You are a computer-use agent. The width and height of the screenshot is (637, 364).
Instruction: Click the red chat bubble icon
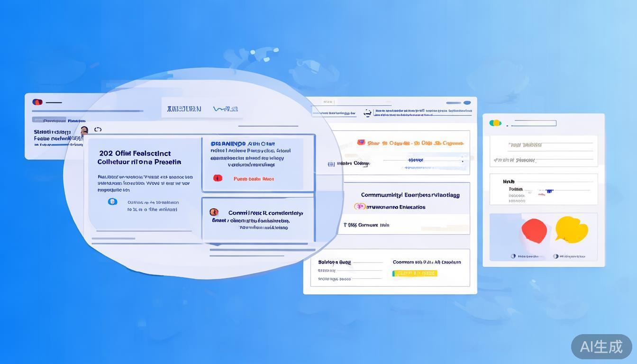coord(534,230)
